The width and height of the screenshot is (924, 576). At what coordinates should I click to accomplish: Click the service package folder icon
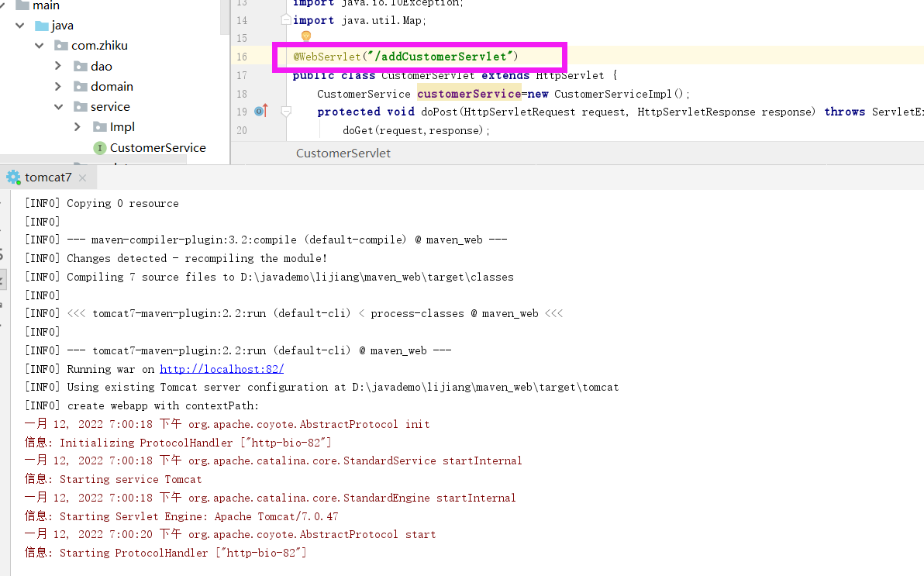(x=81, y=107)
